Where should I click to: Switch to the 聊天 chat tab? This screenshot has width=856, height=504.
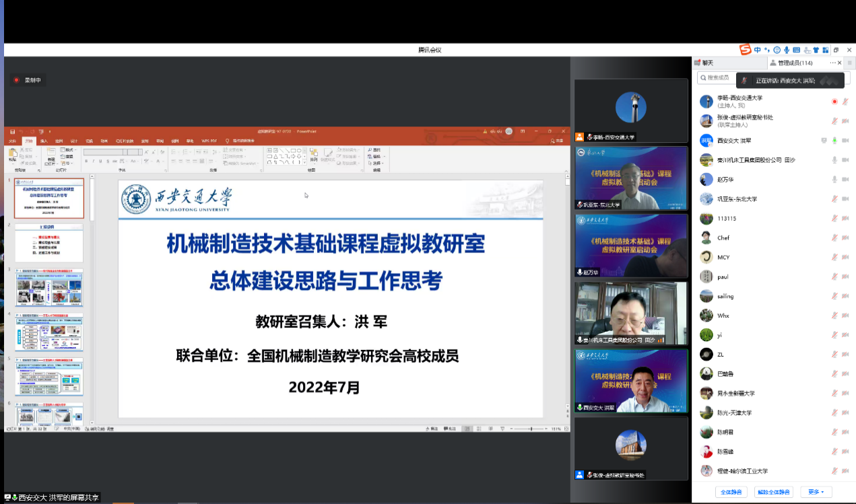pyautogui.click(x=704, y=63)
